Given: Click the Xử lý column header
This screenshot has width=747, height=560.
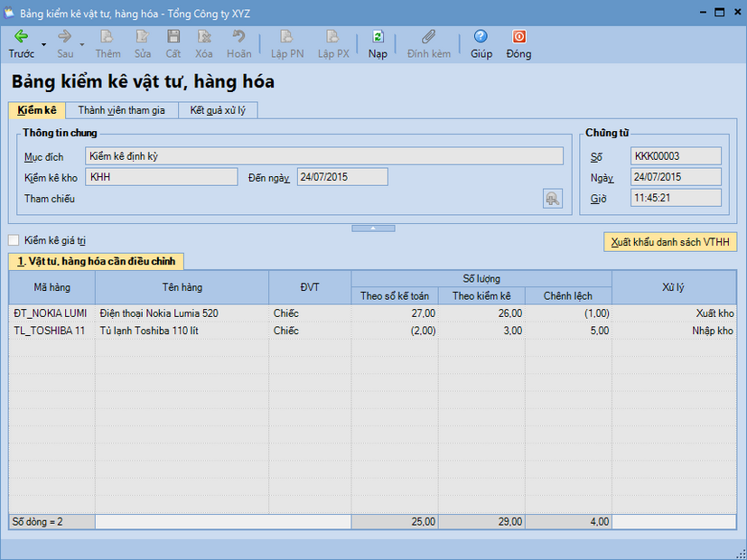Looking at the screenshot, I should click(x=674, y=287).
